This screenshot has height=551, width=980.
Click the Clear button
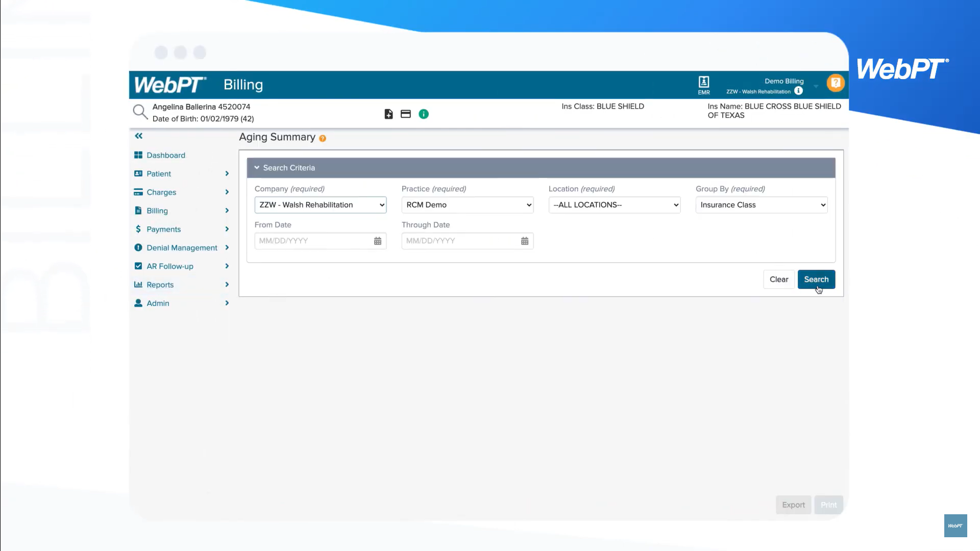(778, 279)
